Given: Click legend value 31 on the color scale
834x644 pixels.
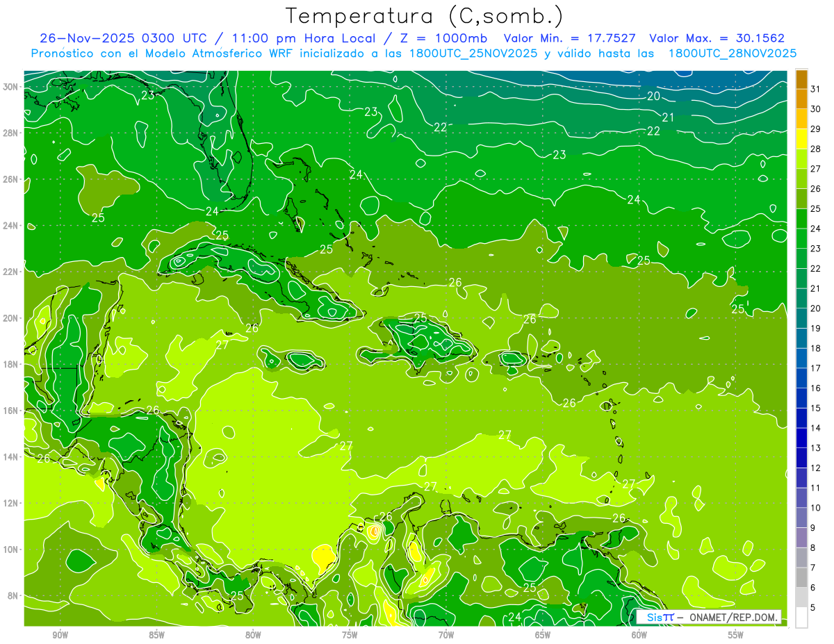Looking at the screenshot, I should (x=816, y=88).
